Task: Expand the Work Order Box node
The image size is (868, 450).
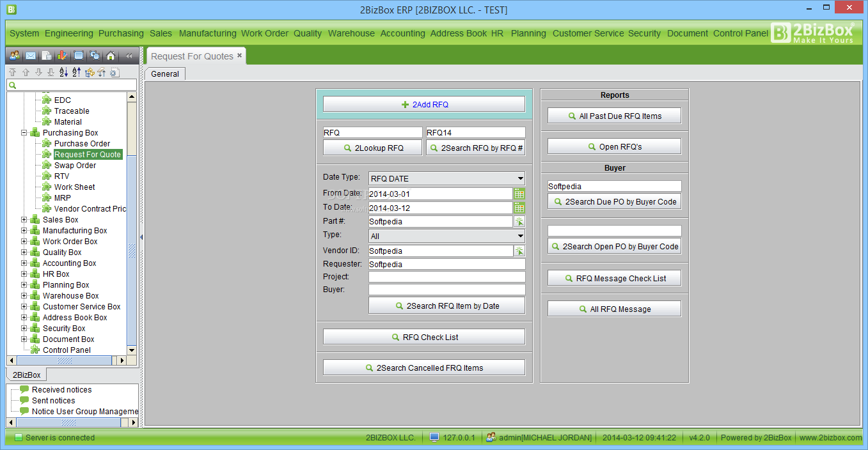Action: [x=24, y=242]
